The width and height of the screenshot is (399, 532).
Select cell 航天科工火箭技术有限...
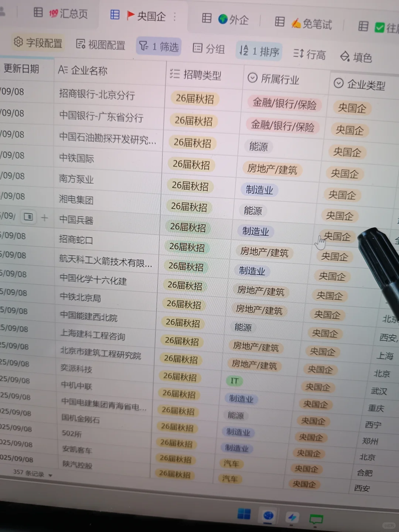(106, 261)
